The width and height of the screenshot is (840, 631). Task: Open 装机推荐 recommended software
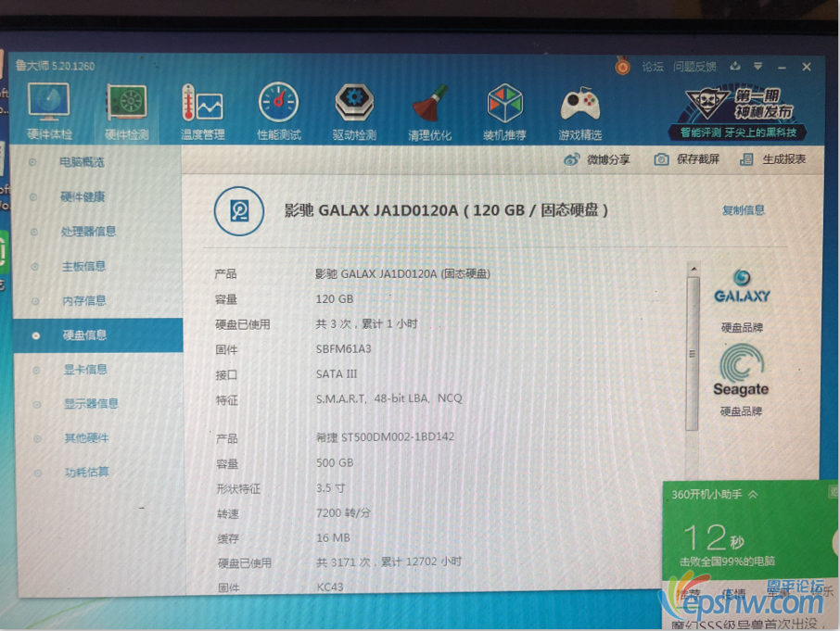click(504, 111)
